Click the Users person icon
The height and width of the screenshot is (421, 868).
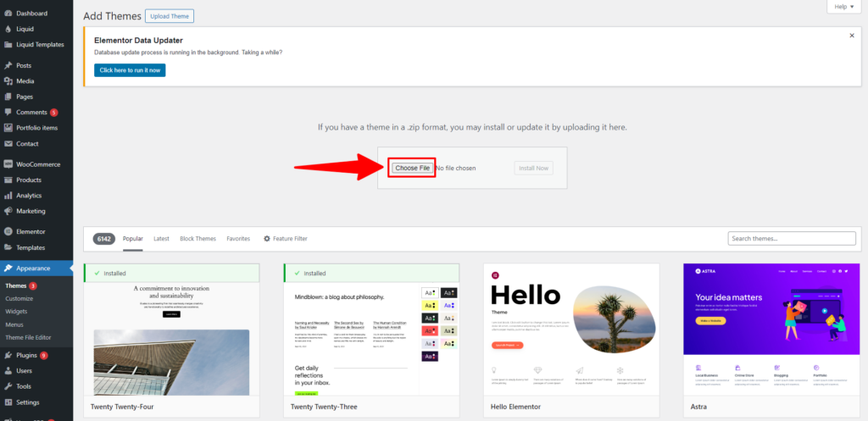[8, 371]
